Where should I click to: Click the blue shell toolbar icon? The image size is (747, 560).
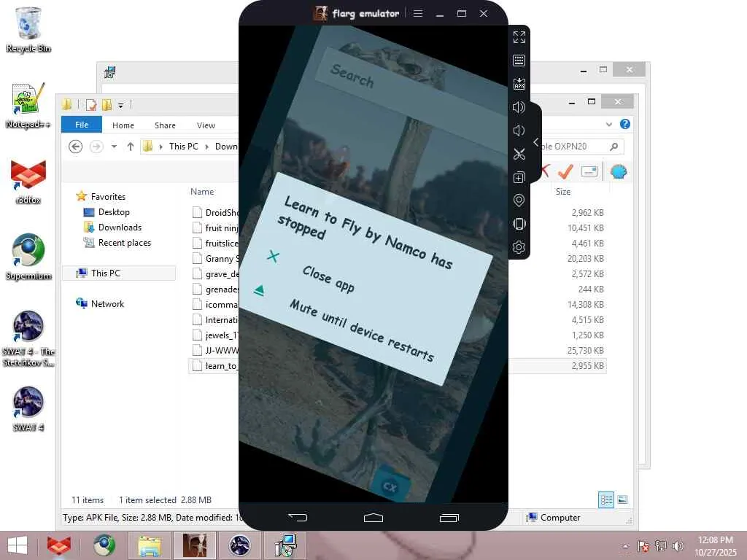coord(619,171)
